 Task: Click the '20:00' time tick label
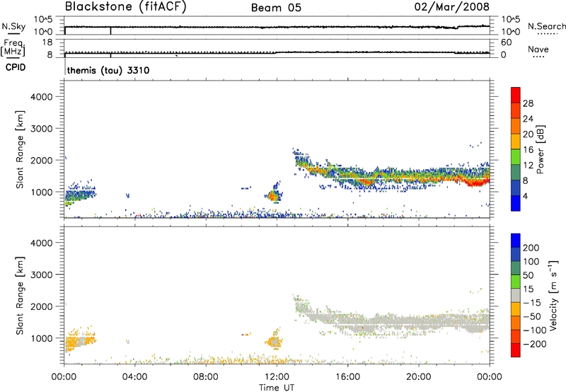pyautogui.click(x=418, y=377)
